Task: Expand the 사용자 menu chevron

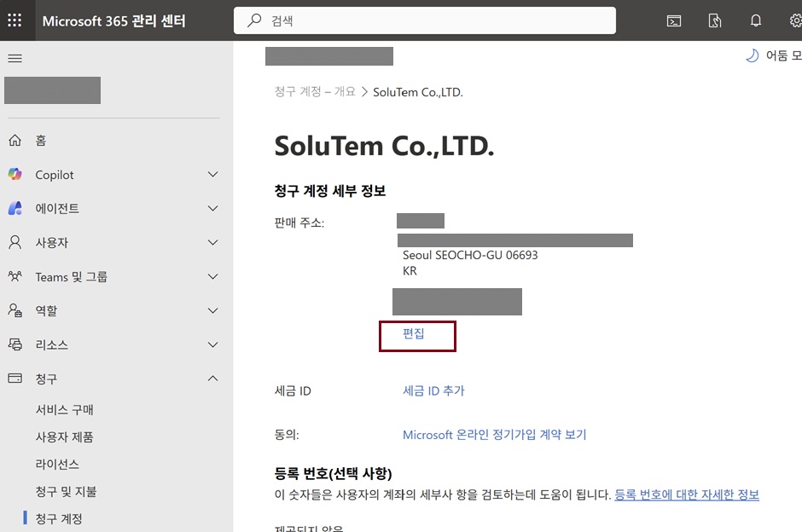Action: (x=212, y=242)
